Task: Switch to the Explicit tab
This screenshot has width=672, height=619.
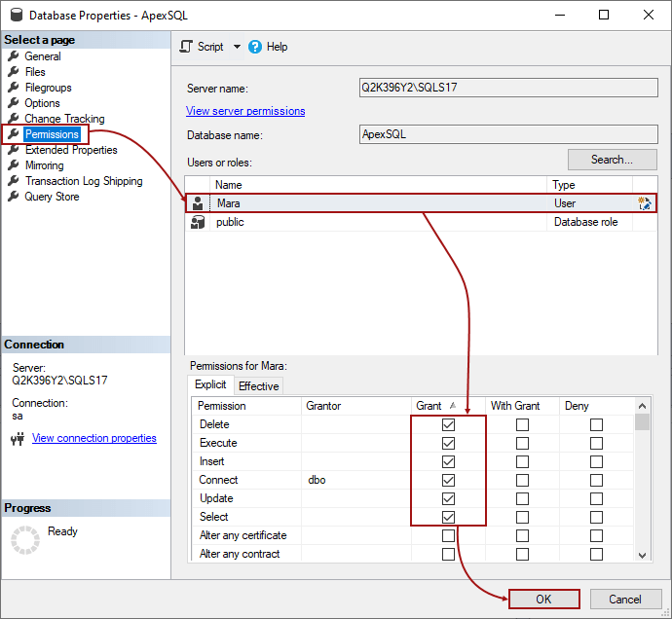Action: (x=210, y=384)
